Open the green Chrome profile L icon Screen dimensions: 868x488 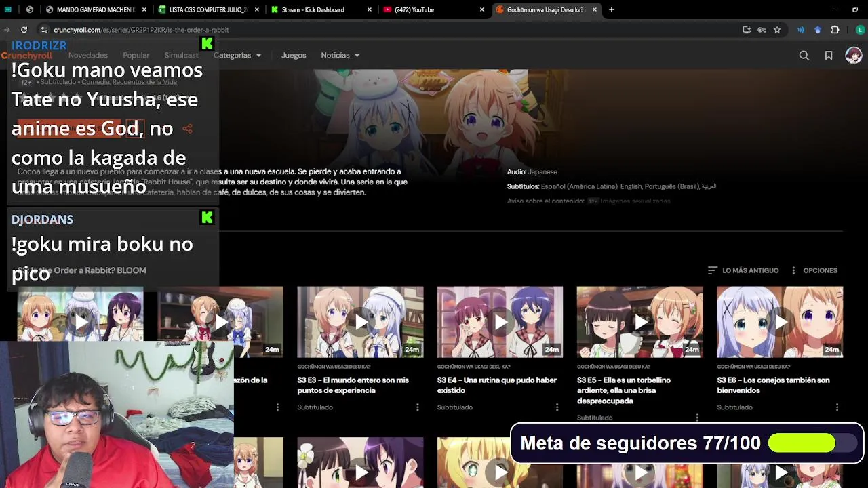[x=860, y=30]
